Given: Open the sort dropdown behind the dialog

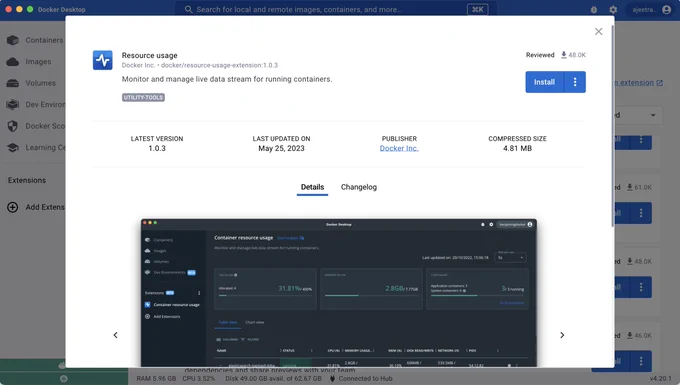Looking at the screenshot, I should [x=638, y=115].
